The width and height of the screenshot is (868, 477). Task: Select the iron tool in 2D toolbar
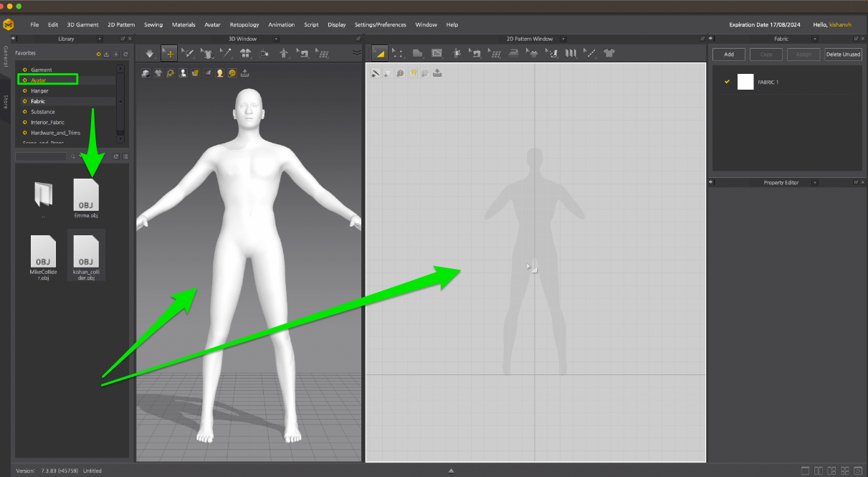point(513,53)
